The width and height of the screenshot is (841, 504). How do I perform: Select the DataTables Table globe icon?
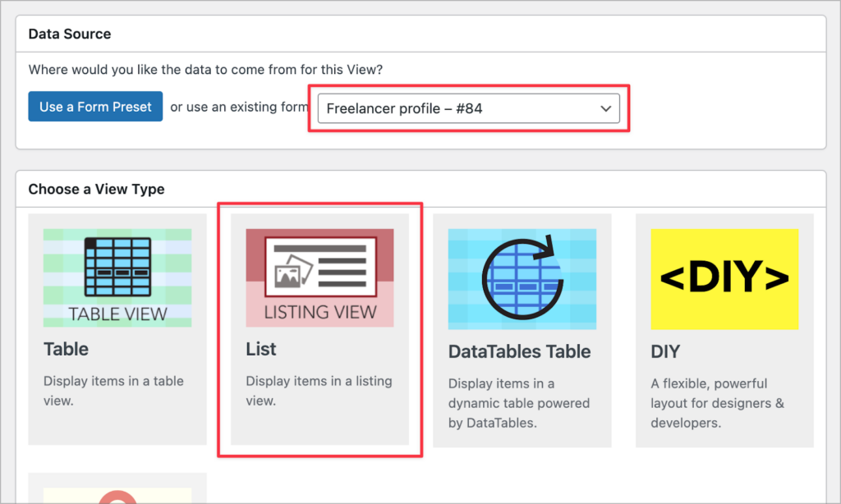click(522, 279)
